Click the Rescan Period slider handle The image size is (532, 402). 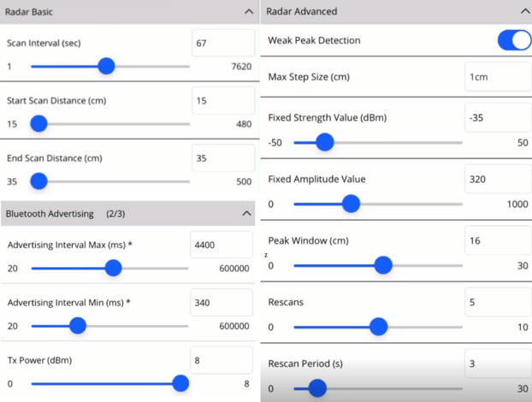click(x=317, y=388)
